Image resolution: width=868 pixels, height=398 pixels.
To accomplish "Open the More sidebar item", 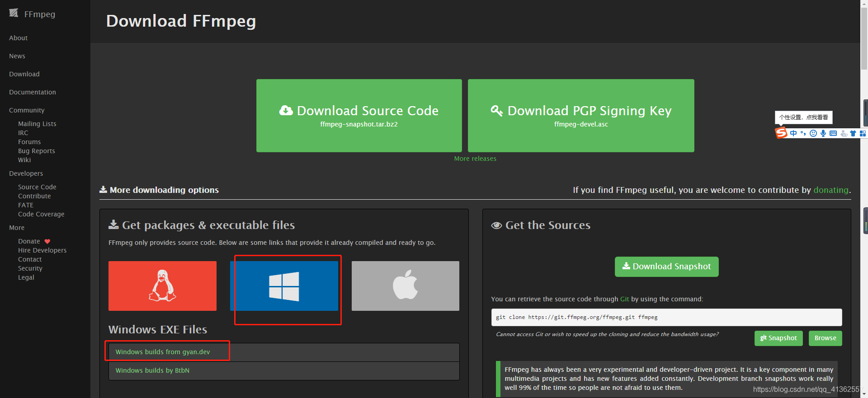I will click(17, 228).
